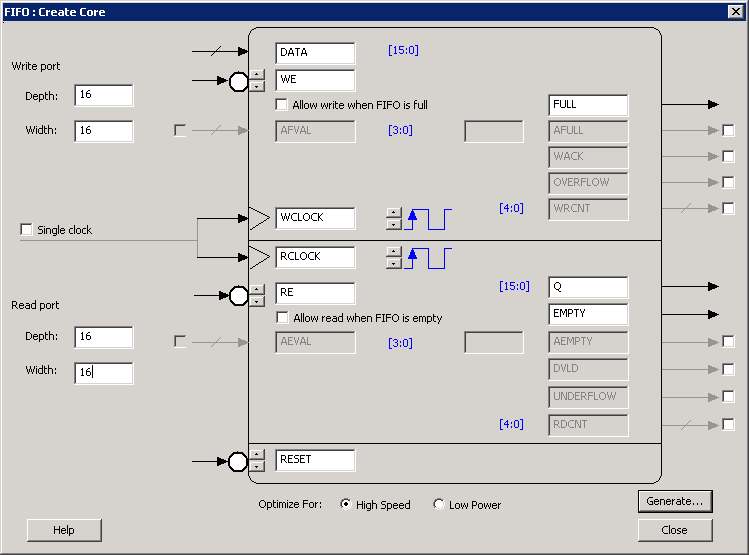Click the RE polarity bubble symbol
Screen dimensions: 749x555
pyautogui.click(x=239, y=296)
